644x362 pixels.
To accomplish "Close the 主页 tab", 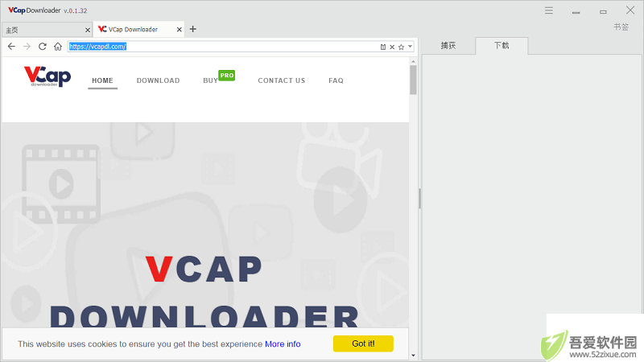I will click(88, 30).
